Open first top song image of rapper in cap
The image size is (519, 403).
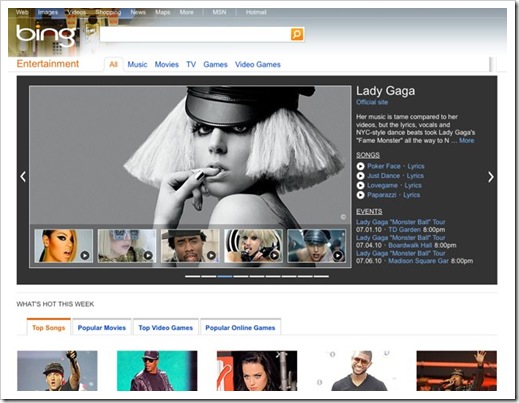[x=57, y=371]
